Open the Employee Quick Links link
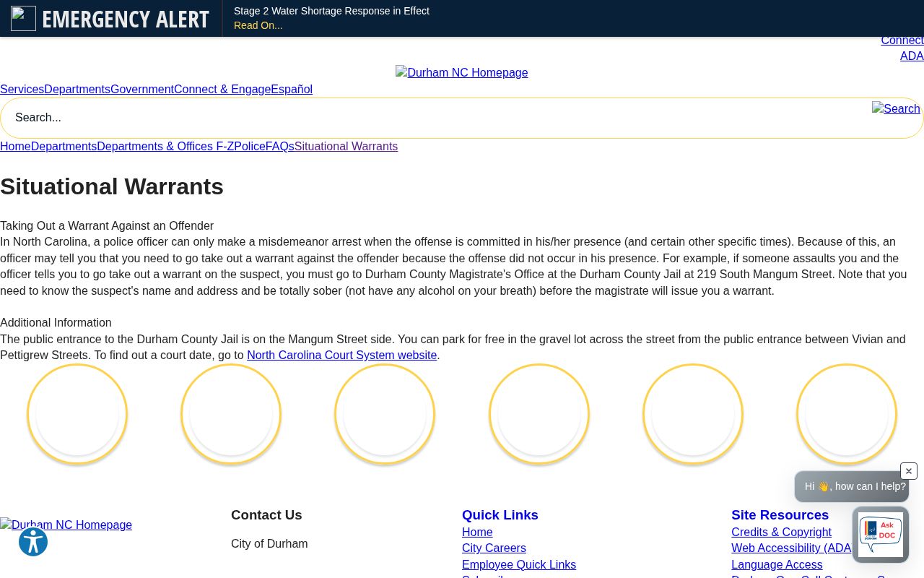Viewport: 924px width, 578px height. tap(519, 565)
